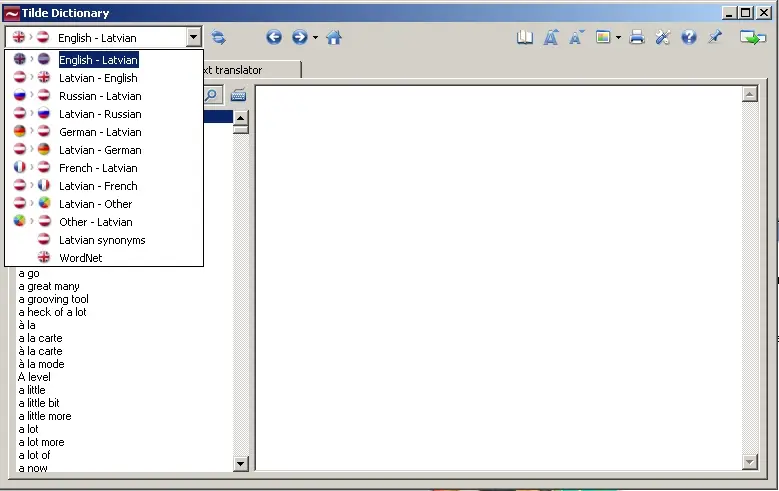Collapse the language pair combo box arrow
The image size is (779, 491).
[x=194, y=37]
